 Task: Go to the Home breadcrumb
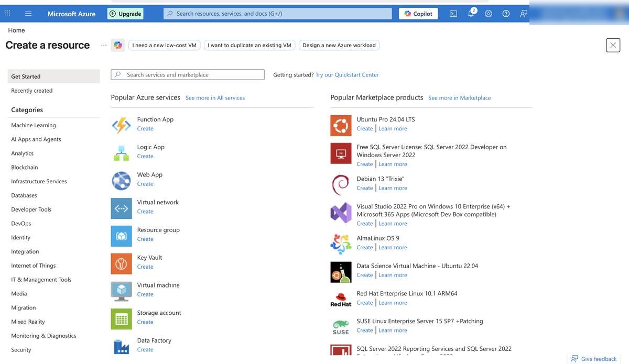point(16,30)
